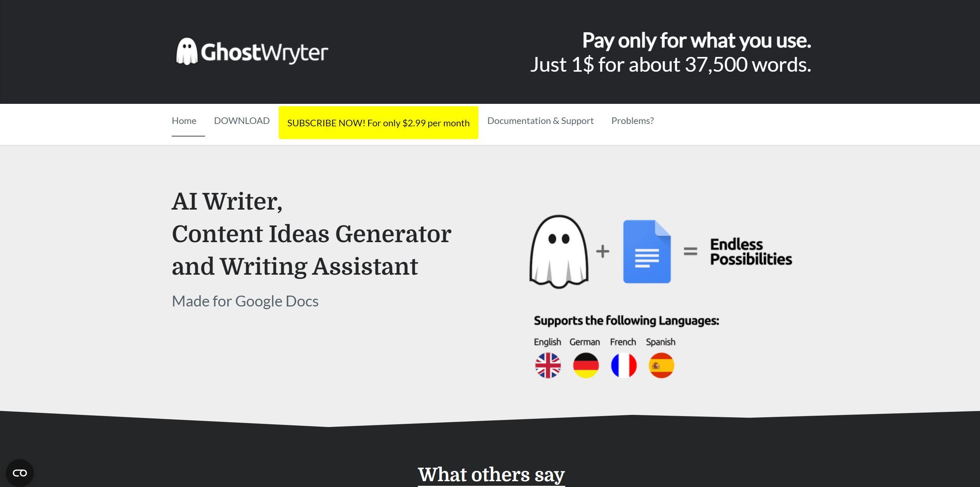Click the 'English' language label
Screen dimensions: 980x487
pos(547,342)
